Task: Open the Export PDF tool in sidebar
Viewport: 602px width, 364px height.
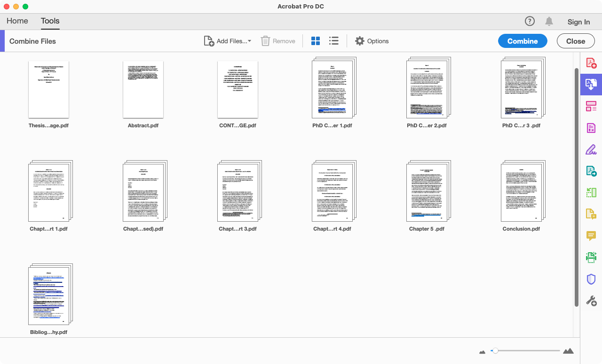Action: click(x=591, y=171)
